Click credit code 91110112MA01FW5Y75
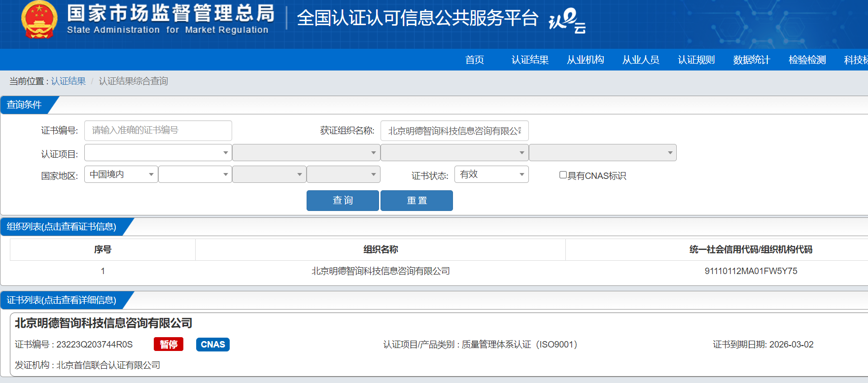The width and height of the screenshot is (868, 383). [x=751, y=271]
